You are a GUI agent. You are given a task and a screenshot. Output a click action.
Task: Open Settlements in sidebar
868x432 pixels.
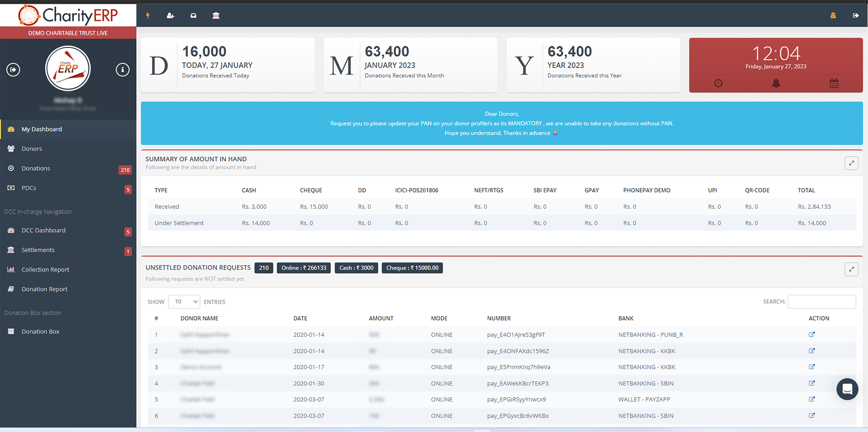68,250
